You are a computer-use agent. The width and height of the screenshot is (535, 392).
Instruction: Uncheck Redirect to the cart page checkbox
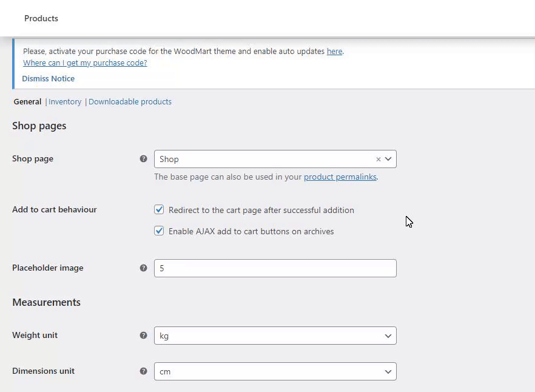(159, 210)
